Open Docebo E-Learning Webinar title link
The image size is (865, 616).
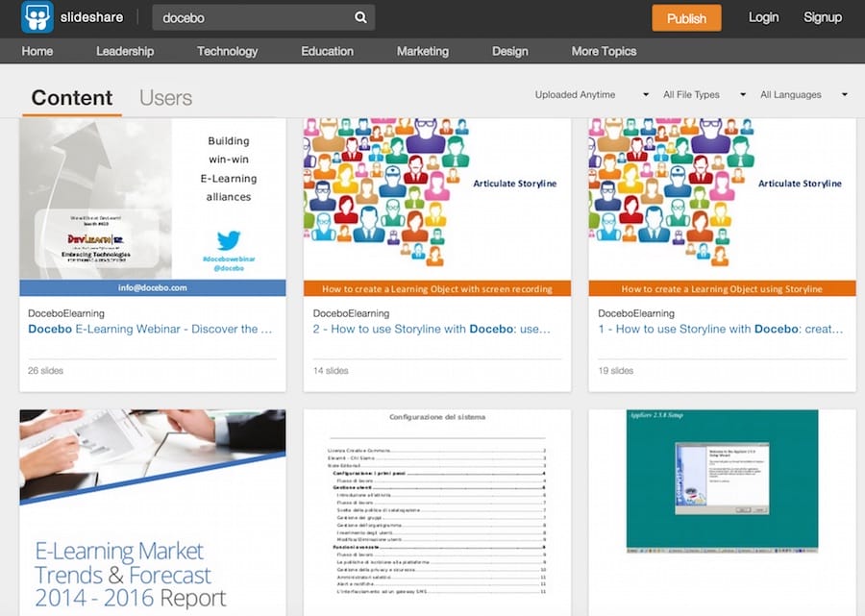tap(150, 330)
